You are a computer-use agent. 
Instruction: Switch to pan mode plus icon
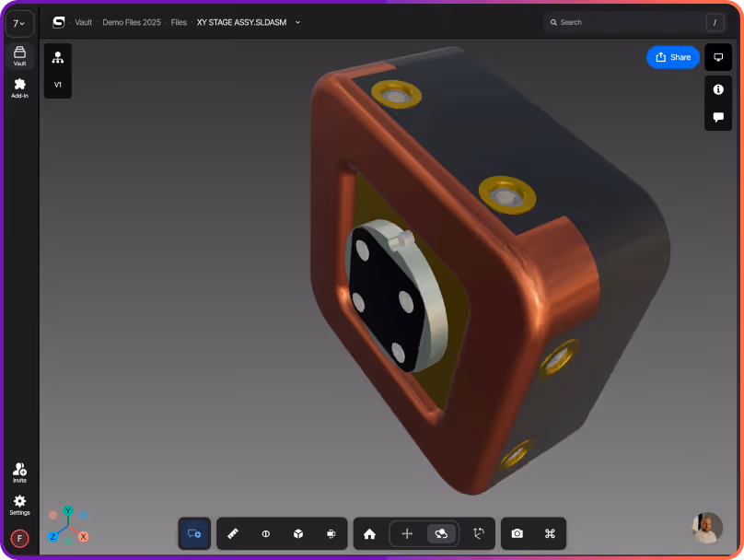click(x=407, y=534)
